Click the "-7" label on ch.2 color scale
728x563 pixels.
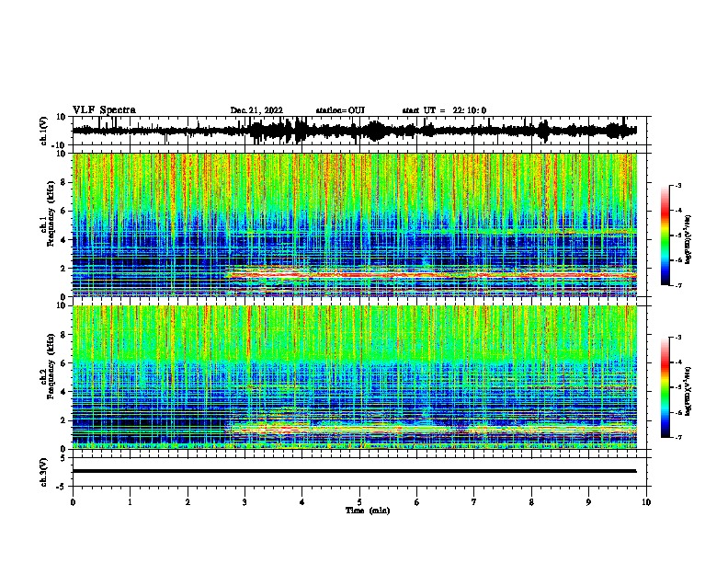pyautogui.click(x=678, y=438)
